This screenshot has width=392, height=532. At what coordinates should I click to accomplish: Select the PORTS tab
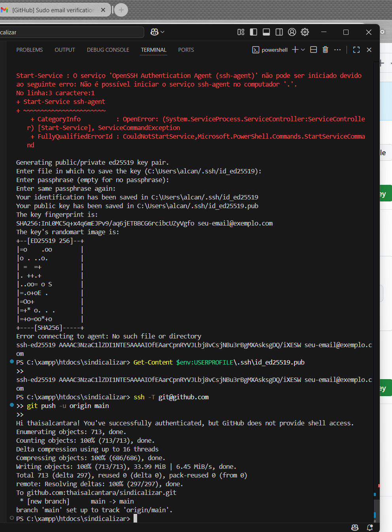[x=186, y=50]
